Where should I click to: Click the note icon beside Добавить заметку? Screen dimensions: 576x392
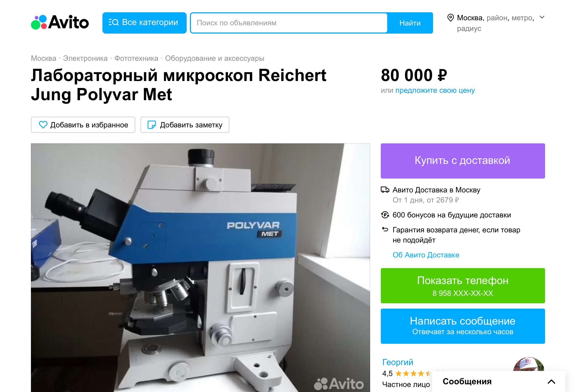click(151, 125)
